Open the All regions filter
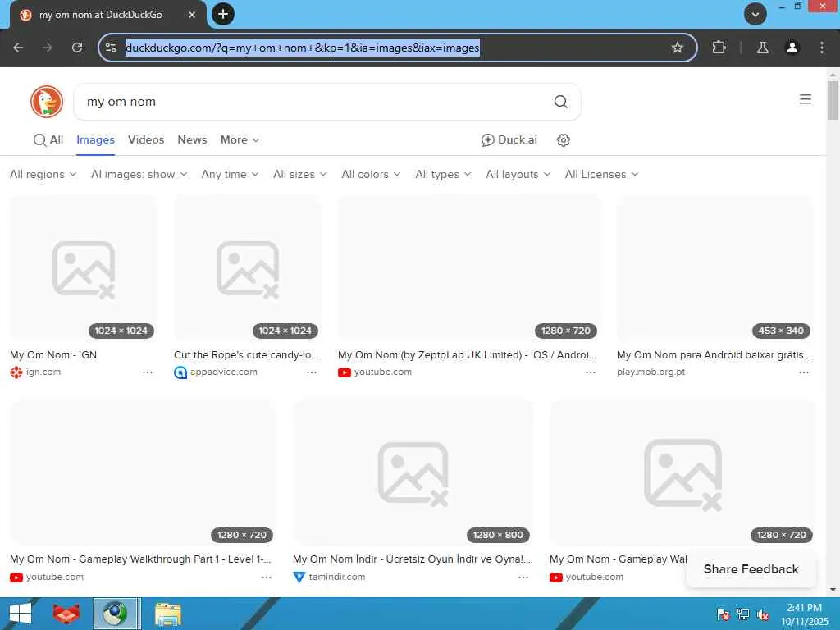The width and height of the screenshot is (840, 630). coord(43,174)
